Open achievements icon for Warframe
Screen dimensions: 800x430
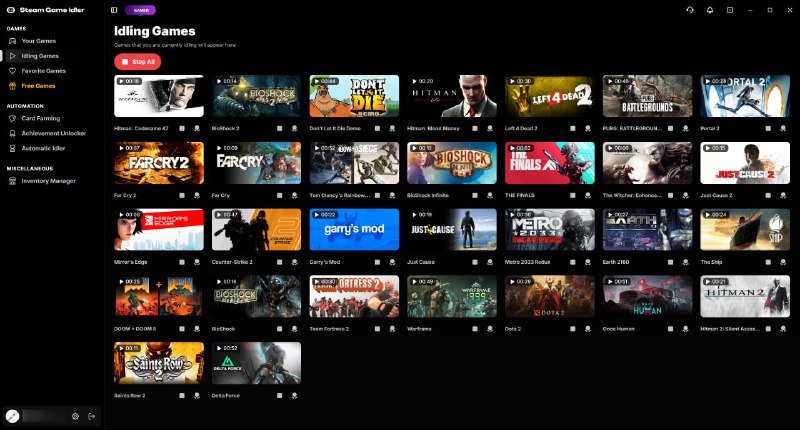[490, 329]
